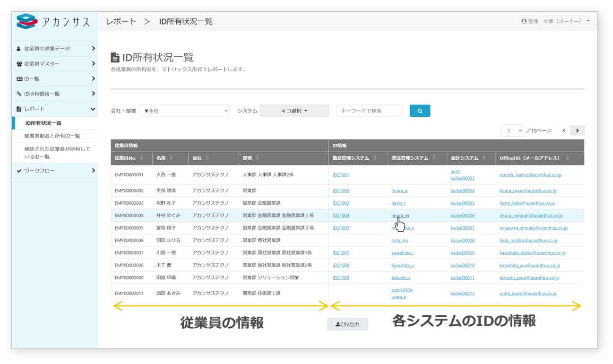The height and width of the screenshot is (364, 613).
Task: Open the ID21001 attendance ID link
Action: pyautogui.click(x=341, y=175)
